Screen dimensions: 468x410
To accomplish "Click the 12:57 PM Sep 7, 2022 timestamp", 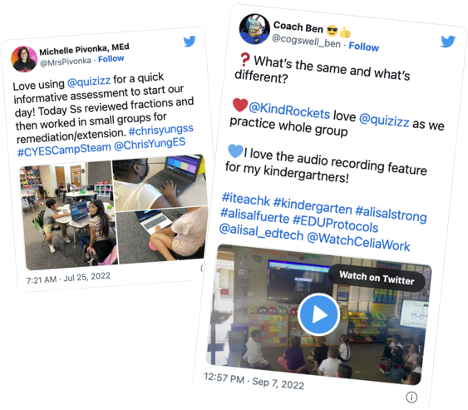I will coord(254,381).
